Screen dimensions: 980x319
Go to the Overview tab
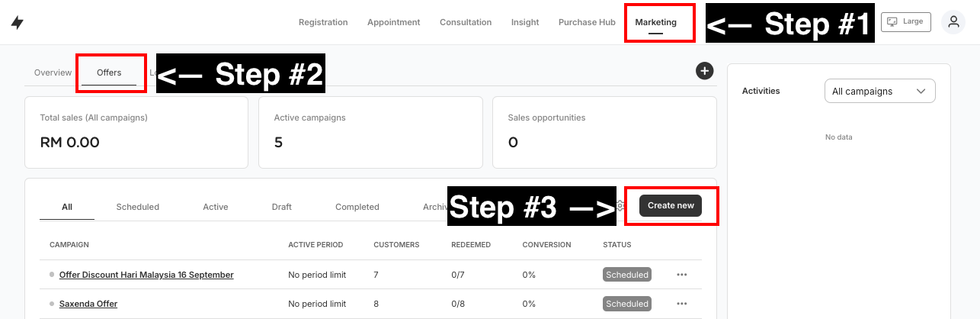(x=53, y=72)
